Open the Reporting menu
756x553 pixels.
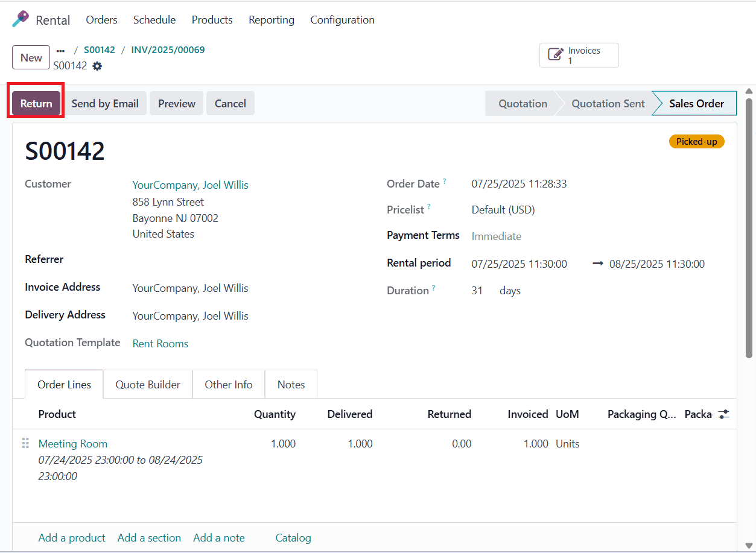pyautogui.click(x=272, y=20)
